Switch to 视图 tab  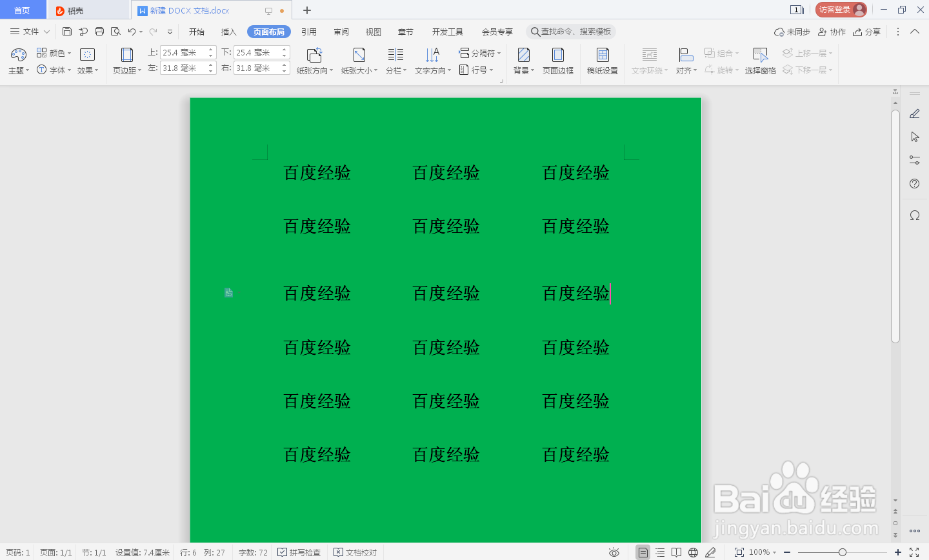[374, 32]
